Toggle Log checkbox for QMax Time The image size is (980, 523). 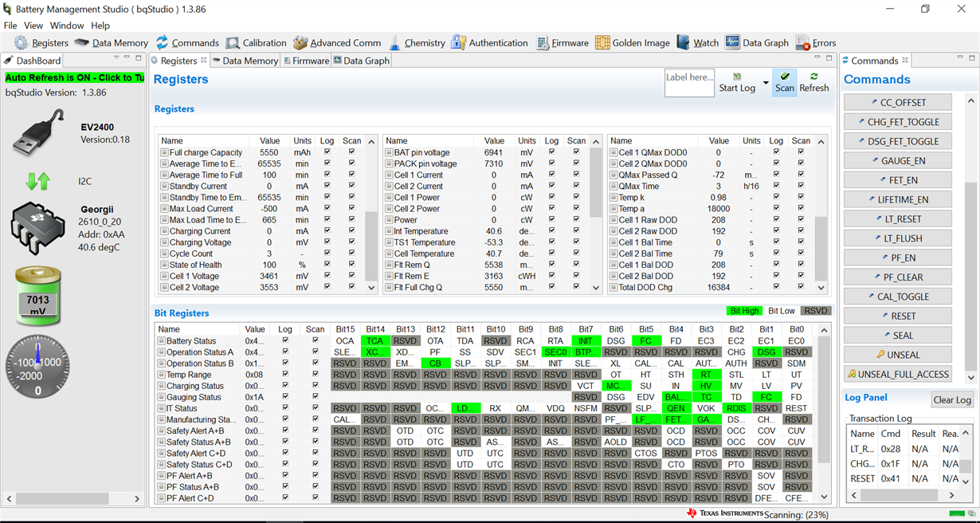[776, 186]
